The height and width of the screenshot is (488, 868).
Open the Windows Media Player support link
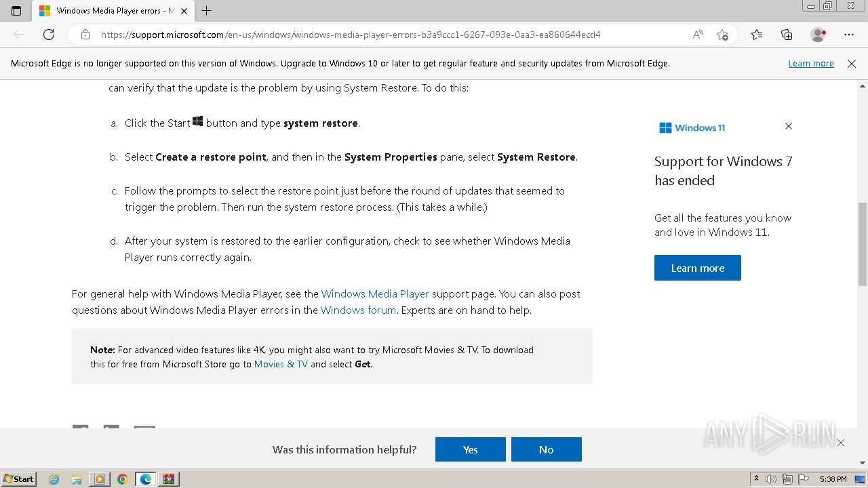374,293
